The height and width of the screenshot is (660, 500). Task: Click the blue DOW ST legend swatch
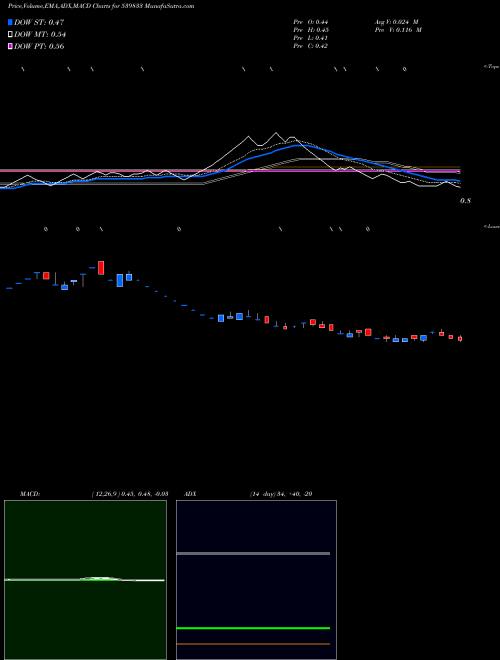[10, 22]
